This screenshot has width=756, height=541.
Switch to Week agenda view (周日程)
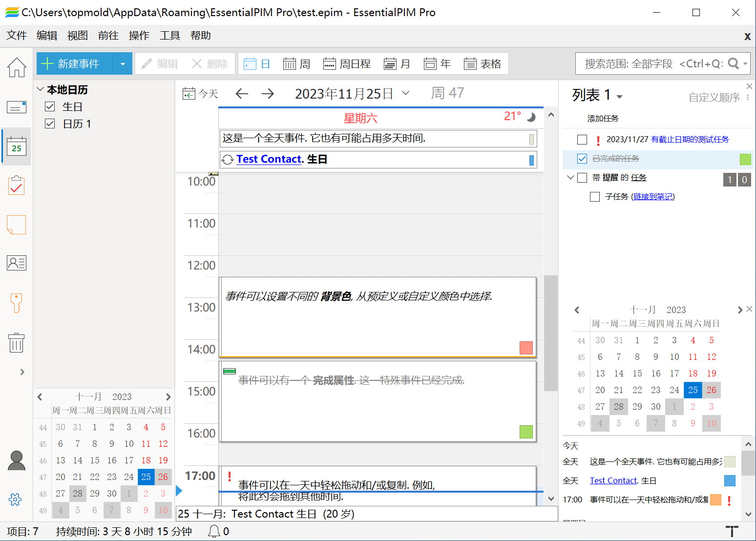(347, 64)
